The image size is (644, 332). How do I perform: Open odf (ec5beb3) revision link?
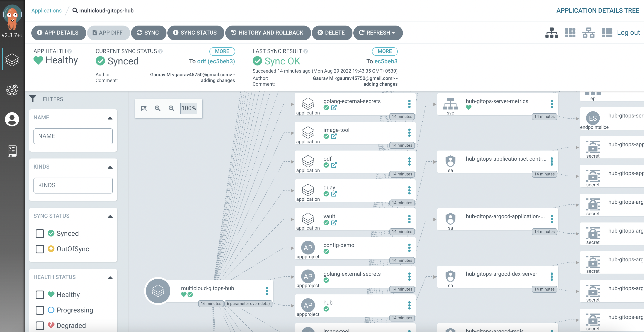pos(216,61)
